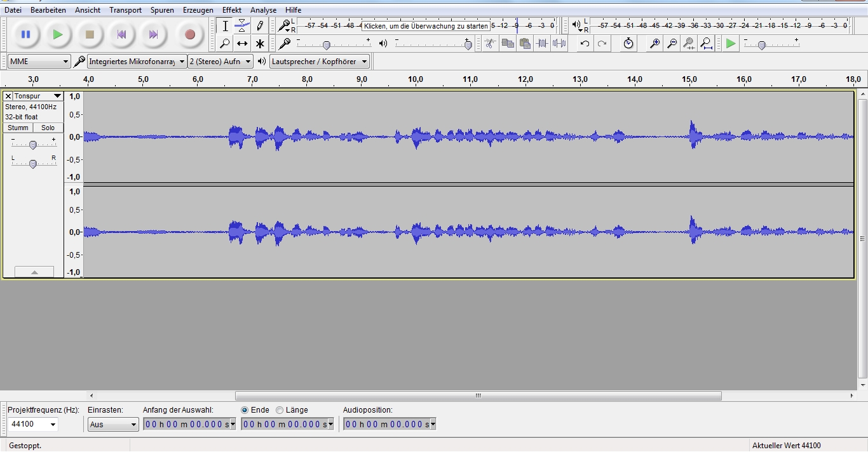
Task: Open the Einrasten snap dropdown
Action: 113,424
